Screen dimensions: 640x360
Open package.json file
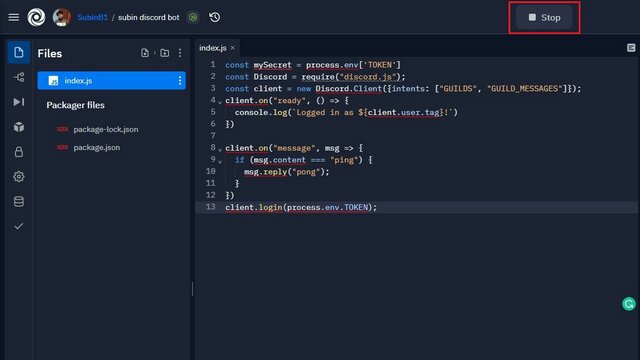click(x=97, y=147)
